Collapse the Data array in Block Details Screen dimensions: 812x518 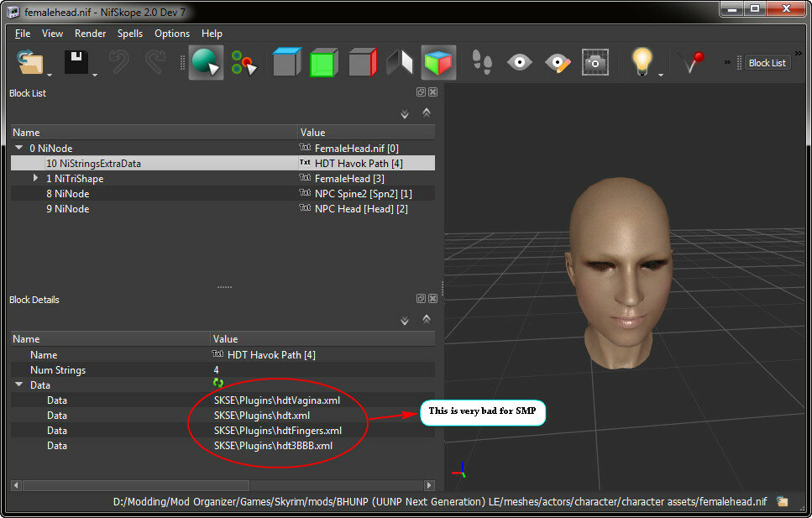coord(19,385)
